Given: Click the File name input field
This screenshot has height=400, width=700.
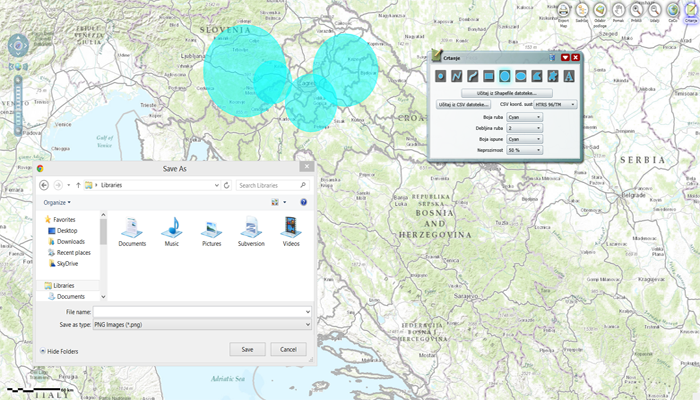Looking at the screenshot, I should (200, 313).
